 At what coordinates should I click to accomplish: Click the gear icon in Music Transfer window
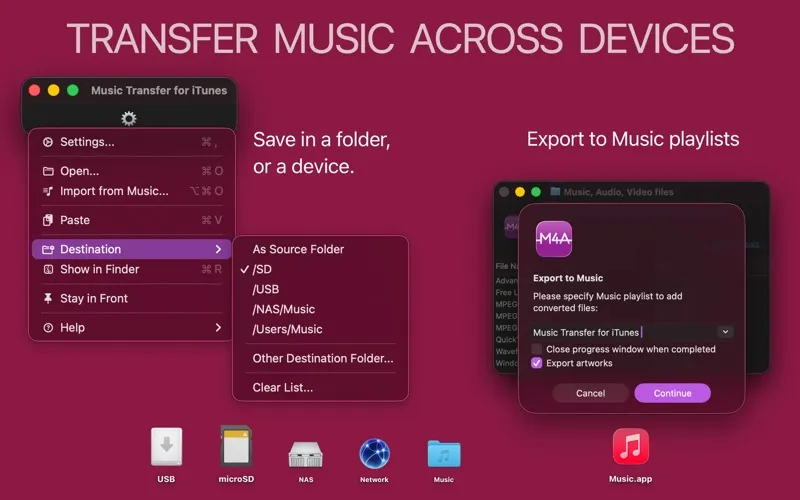click(129, 118)
